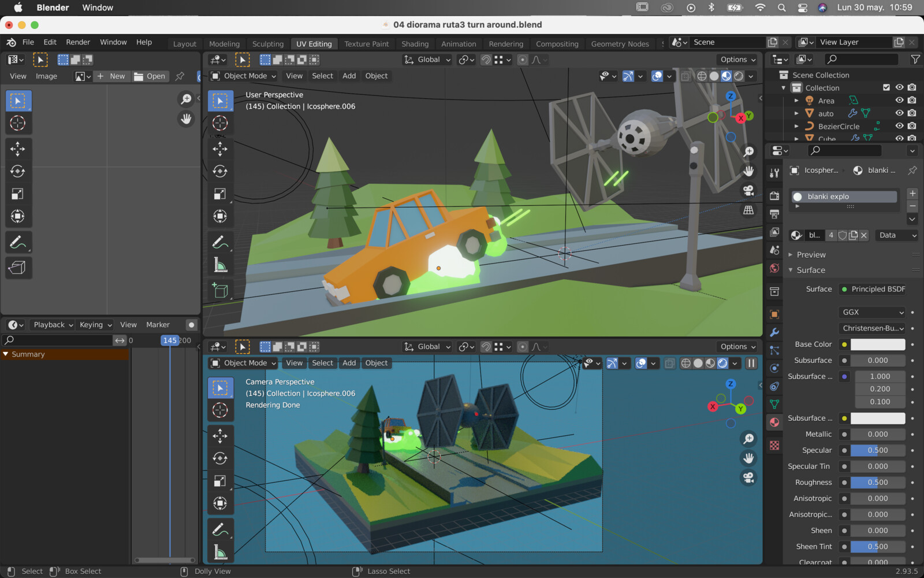The height and width of the screenshot is (578, 924).
Task: Expand the Area item in outliner
Action: [x=796, y=101]
